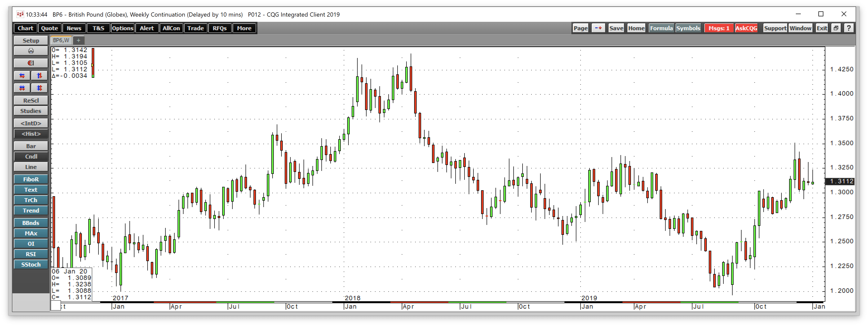Screen dimensions: 868x326
Task: Expand the More toolbar menu
Action: pos(244,28)
